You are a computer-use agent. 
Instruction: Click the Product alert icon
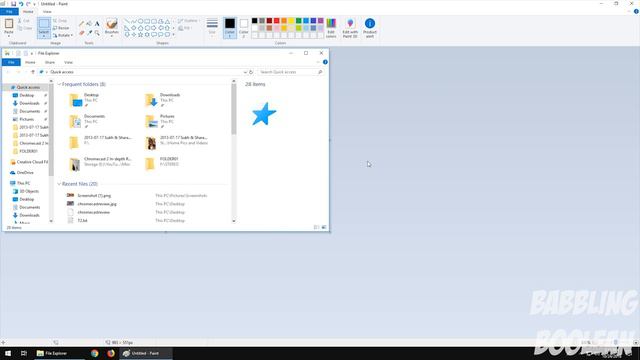click(370, 28)
